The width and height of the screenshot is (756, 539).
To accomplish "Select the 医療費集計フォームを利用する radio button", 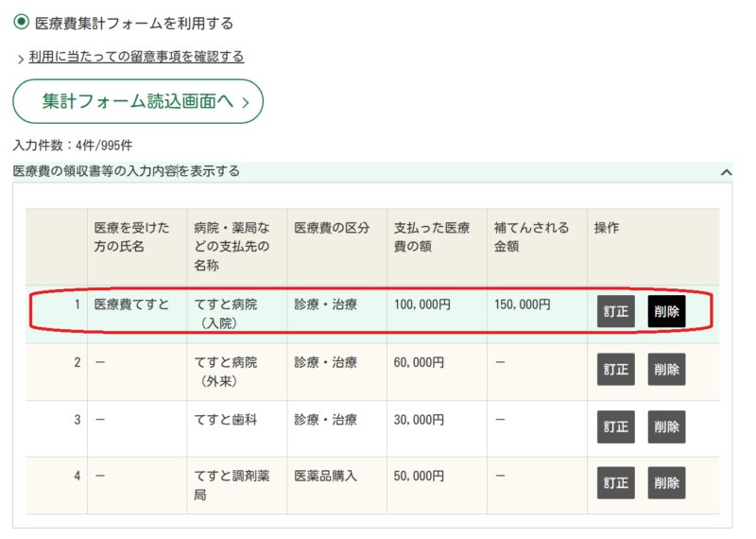I will point(21,22).
